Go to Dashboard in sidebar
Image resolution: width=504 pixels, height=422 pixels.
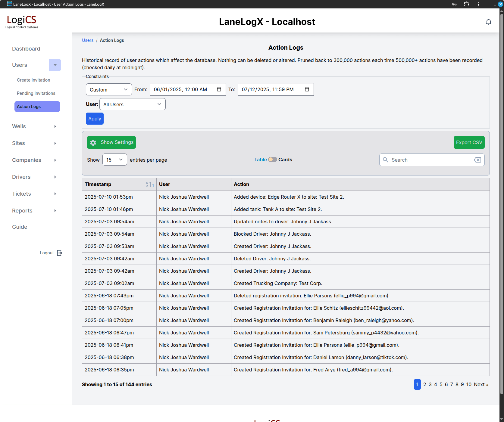[26, 49]
